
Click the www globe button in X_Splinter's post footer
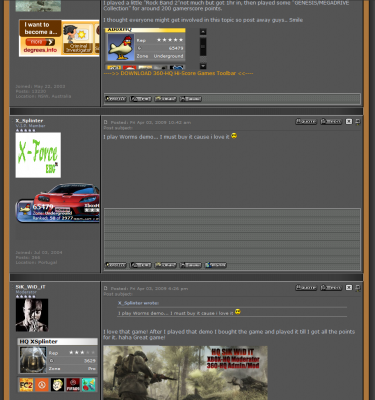point(216,265)
